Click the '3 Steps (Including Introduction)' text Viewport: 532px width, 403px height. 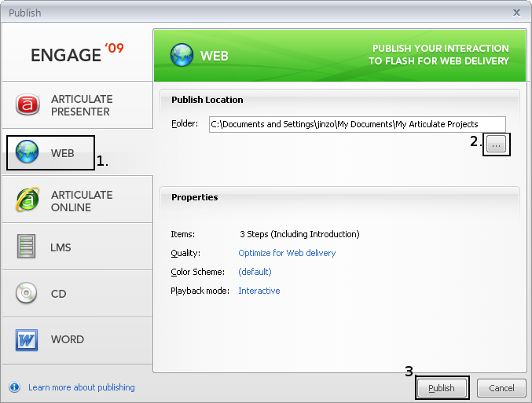point(299,234)
